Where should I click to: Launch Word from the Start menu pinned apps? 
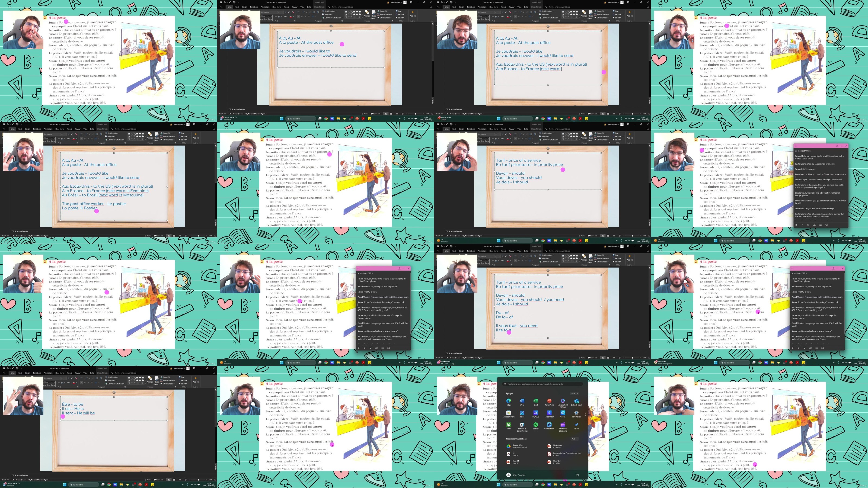pyautogui.click(x=522, y=402)
